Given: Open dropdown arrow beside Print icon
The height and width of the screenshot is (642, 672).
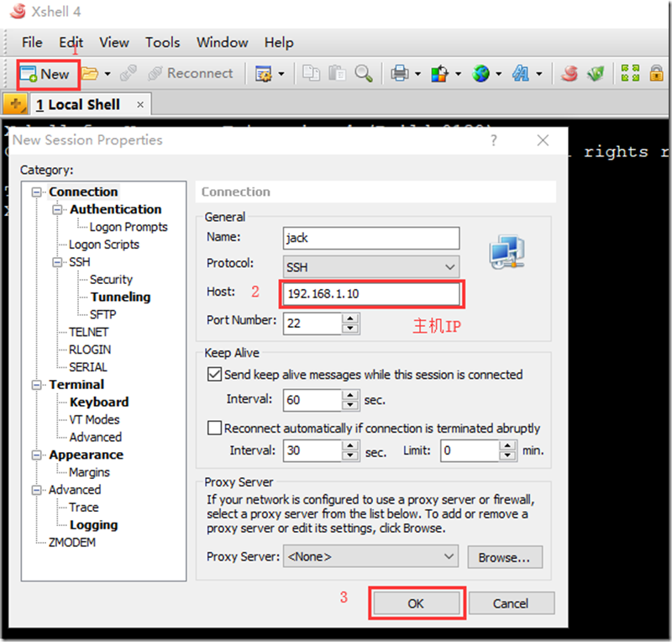Looking at the screenshot, I should [417, 74].
